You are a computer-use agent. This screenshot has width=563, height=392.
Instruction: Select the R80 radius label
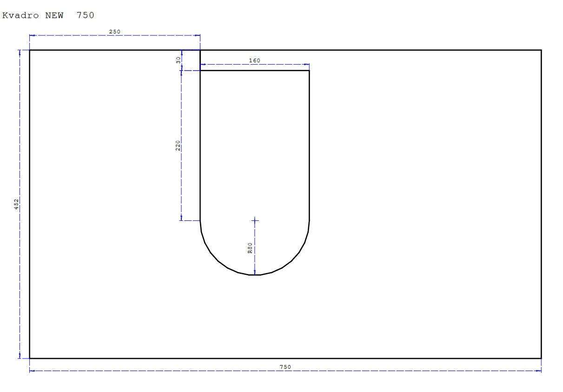[250, 247]
